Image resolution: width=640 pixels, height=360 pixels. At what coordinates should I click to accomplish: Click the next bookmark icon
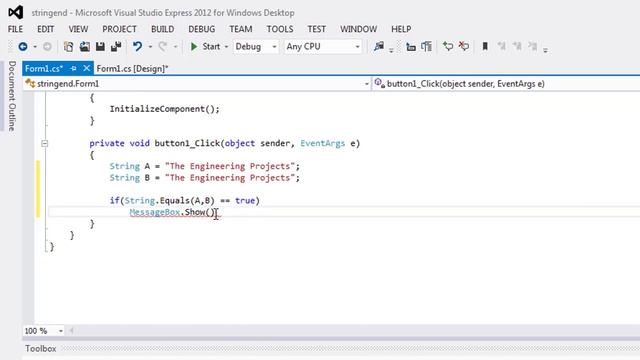[517, 47]
